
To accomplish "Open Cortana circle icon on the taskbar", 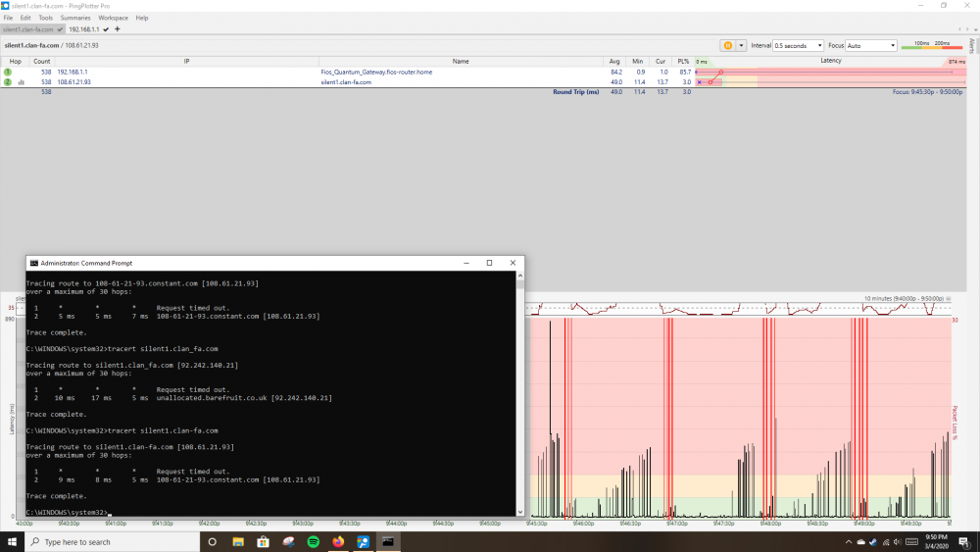I will [212, 542].
